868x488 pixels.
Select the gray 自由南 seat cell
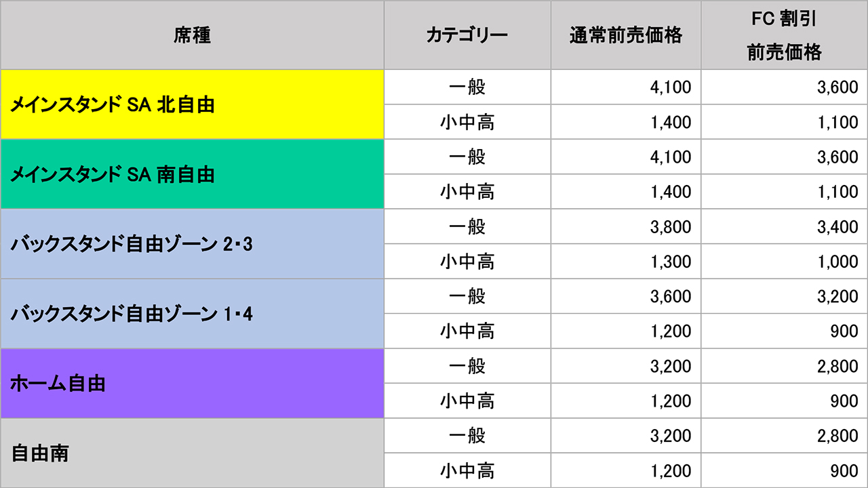(x=192, y=453)
